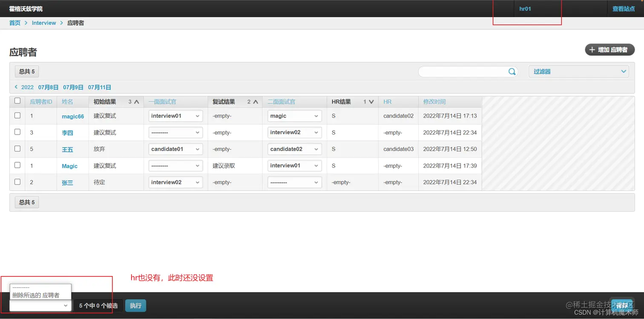Open the Interview breadcrumb link
This screenshot has height=319, width=644.
(x=44, y=23)
